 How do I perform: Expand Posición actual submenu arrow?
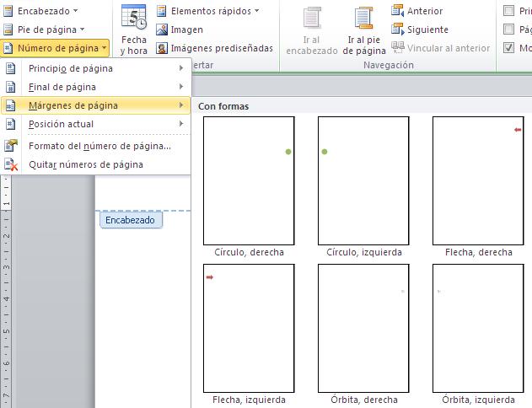pos(181,124)
